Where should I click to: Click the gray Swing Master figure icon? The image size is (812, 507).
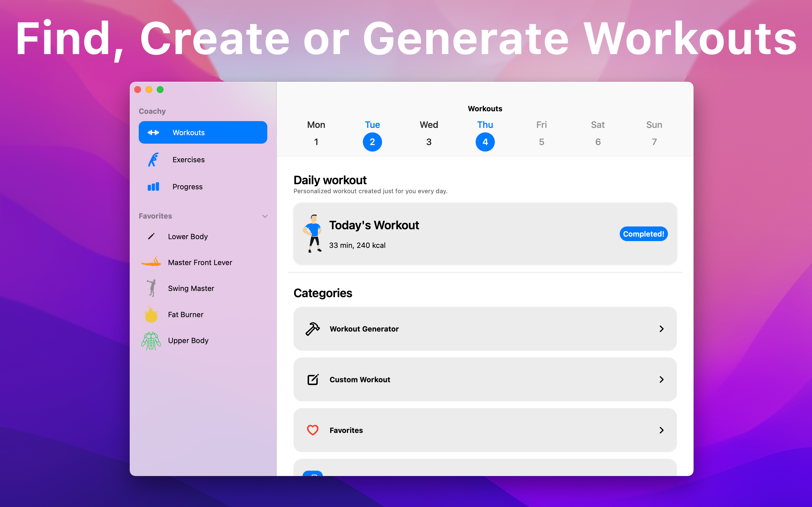pyautogui.click(x=151, y=288)
